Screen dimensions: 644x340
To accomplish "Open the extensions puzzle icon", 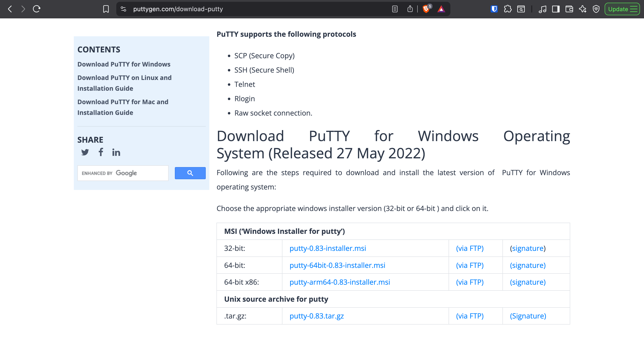I will click(x=508, y=9).
